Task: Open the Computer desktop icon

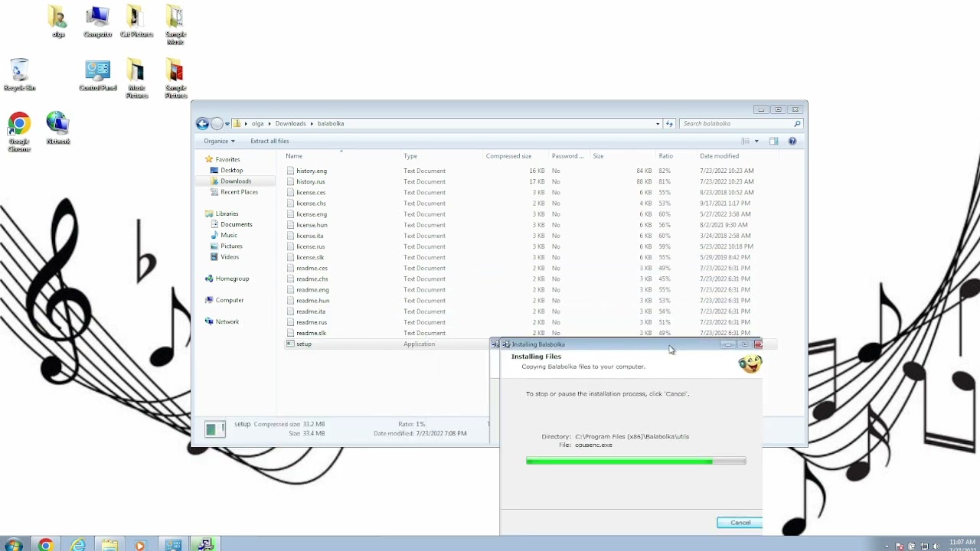Action: coord(97,21)
